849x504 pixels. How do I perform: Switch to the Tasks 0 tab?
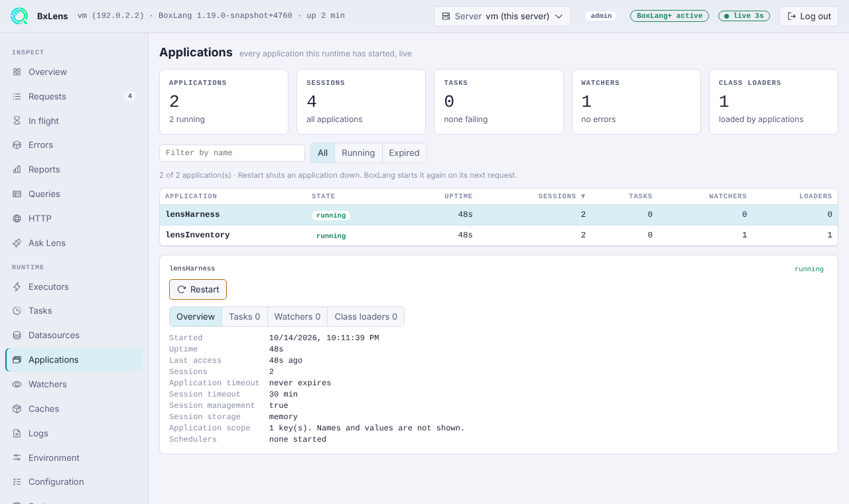point(245,316)
